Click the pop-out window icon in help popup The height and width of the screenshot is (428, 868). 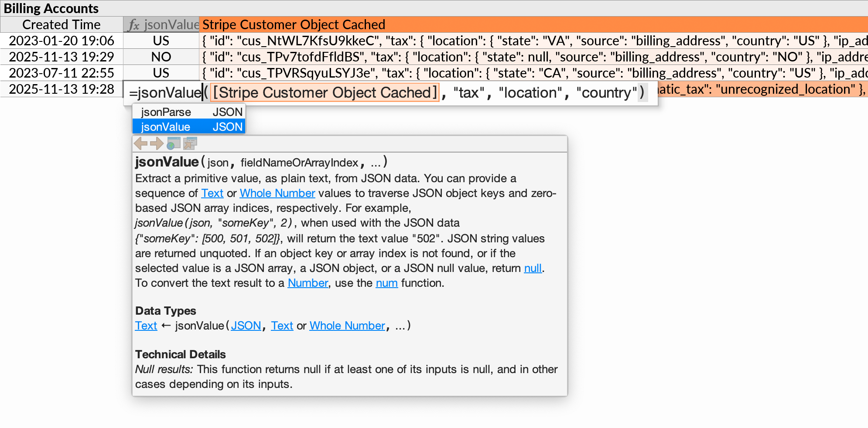click(x=189, y=143)
